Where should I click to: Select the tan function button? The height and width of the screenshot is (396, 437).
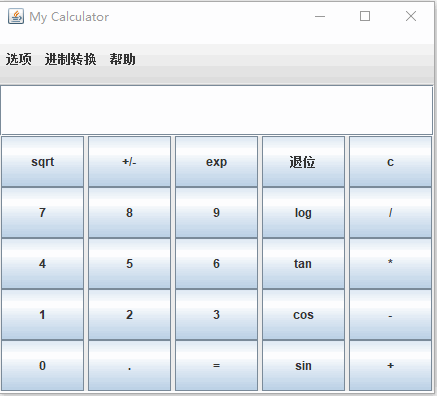(x=303, y=264)
